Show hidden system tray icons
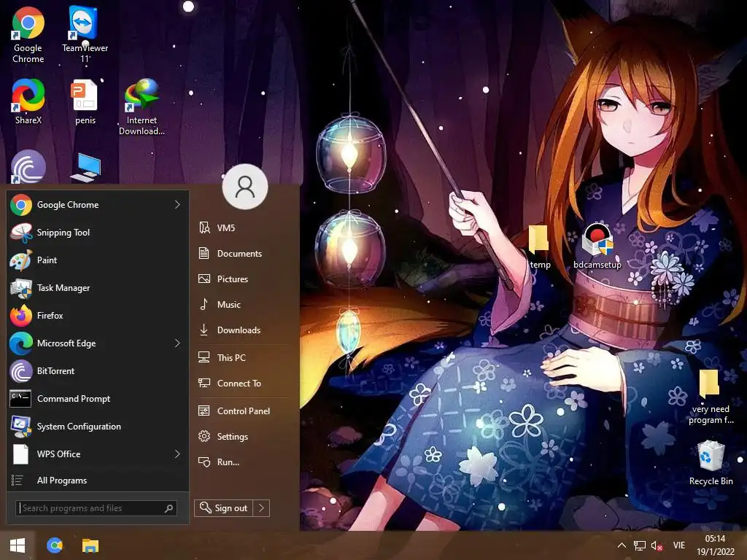Screen dimensions: 747x560 tap(622, 545)
